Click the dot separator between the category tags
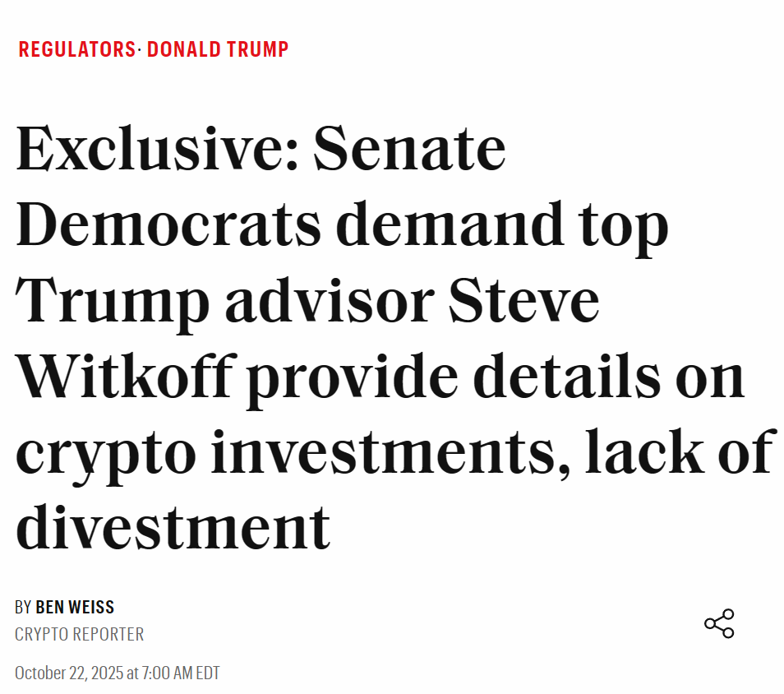Screen dimensions: 784x694 141,49
